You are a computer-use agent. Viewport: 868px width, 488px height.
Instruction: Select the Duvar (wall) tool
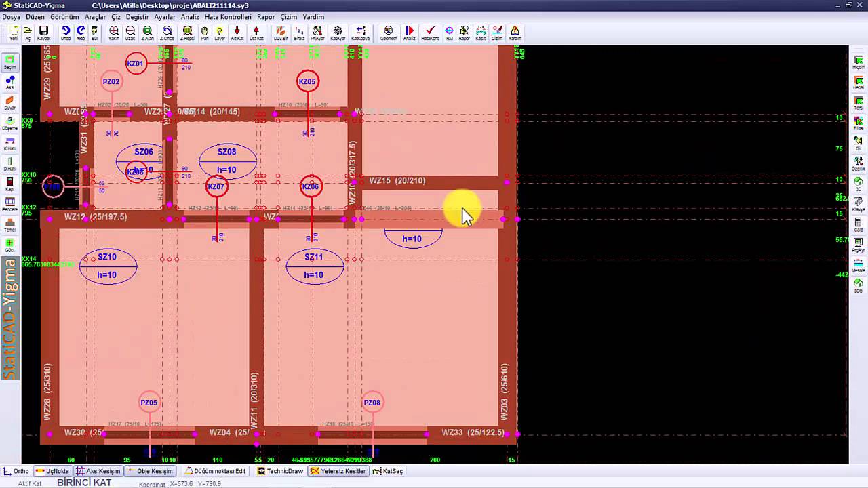coord(9,102)
